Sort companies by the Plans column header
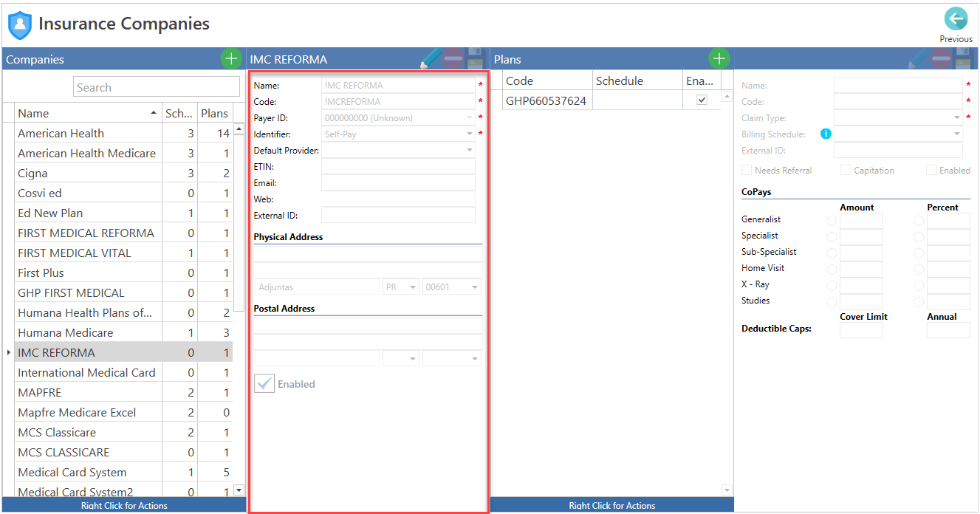The height and width of the screenshot is (514, 980). [x=215, y=113]
